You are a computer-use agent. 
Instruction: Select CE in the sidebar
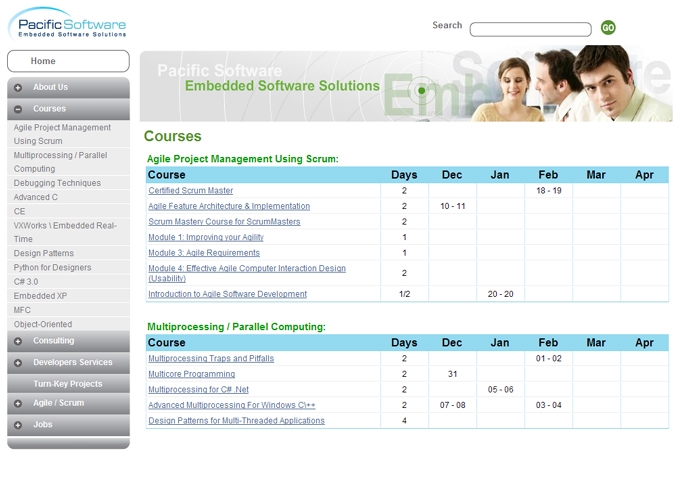pos(68,212)
